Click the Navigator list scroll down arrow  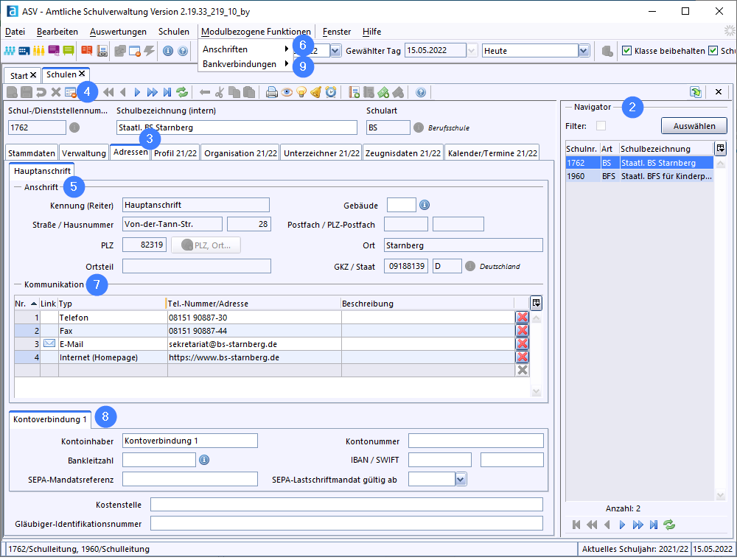[x=721, y=495]
